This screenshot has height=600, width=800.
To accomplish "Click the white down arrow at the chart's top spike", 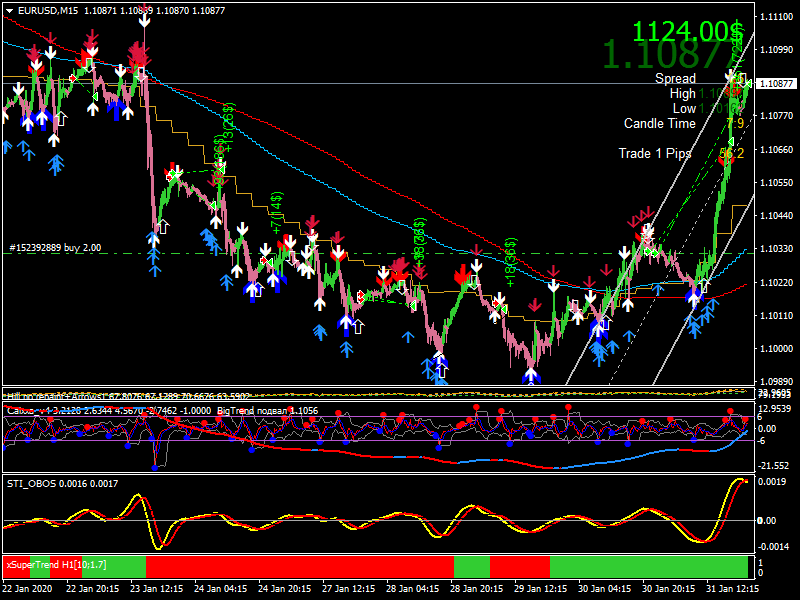I will coord(144,21).
